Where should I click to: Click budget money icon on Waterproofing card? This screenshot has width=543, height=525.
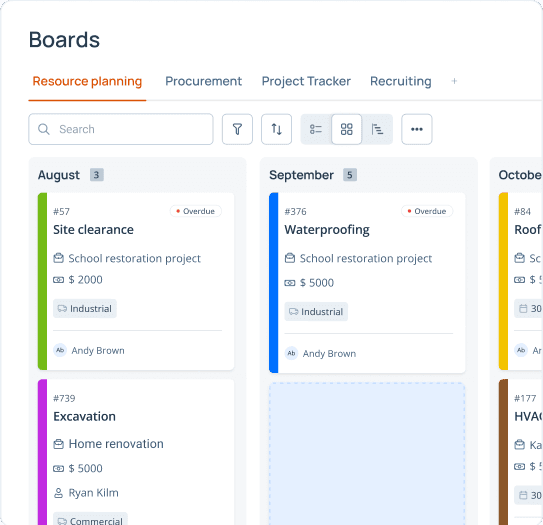(x=290, y=283)
